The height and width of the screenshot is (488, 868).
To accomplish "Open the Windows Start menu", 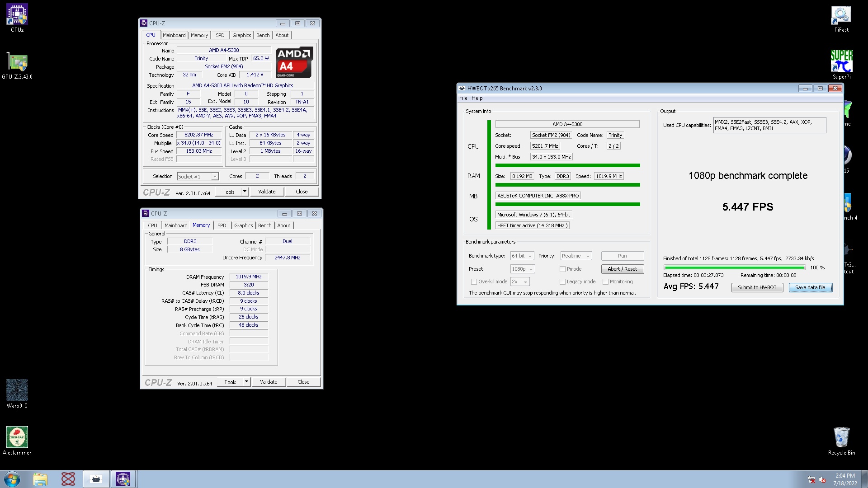I will click(12, 479).
